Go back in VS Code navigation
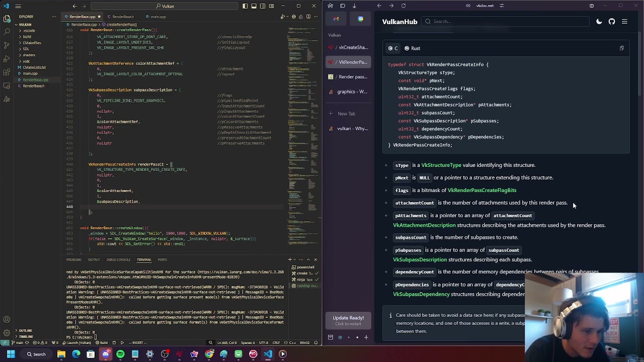This screenshot has width=644, height=362. coord(74,6)
